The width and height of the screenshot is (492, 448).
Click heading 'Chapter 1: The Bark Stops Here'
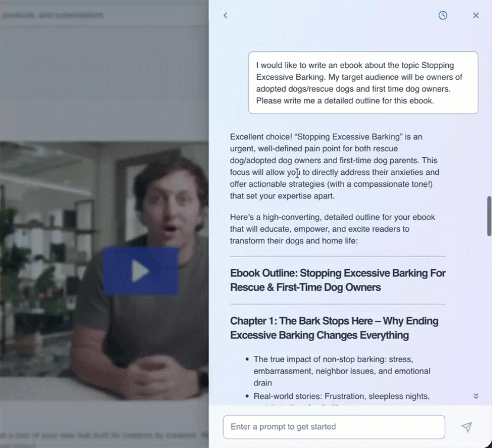coord(334,328)
